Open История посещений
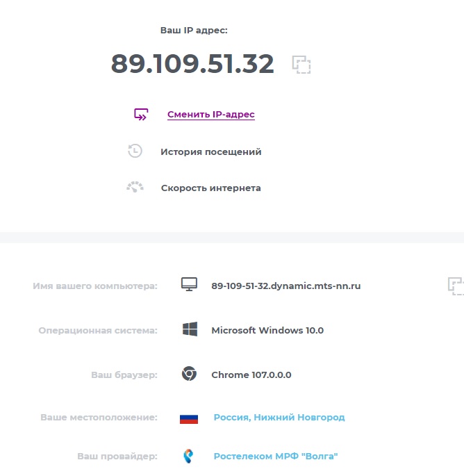The image size is (464, 476). pos(210,151)
